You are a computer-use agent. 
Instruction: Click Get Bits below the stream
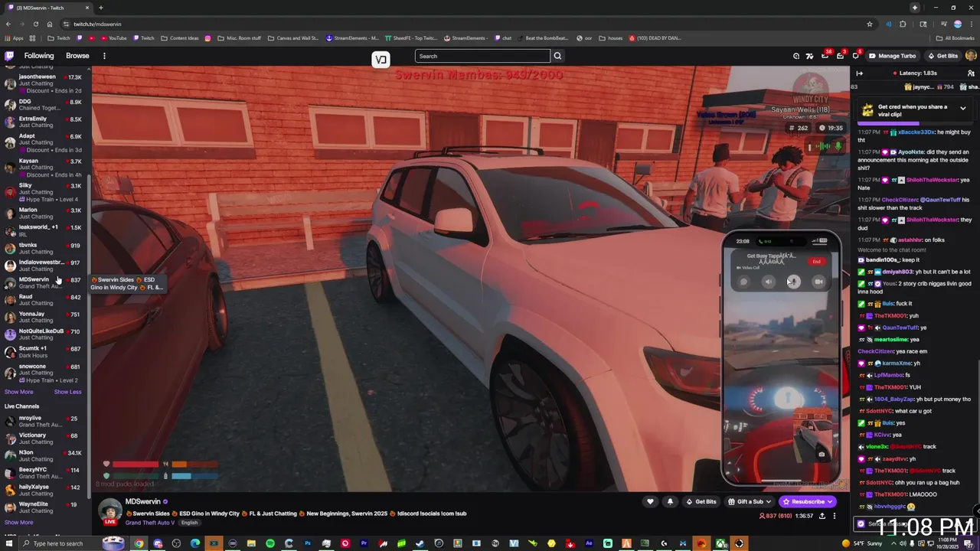point(701,502)
